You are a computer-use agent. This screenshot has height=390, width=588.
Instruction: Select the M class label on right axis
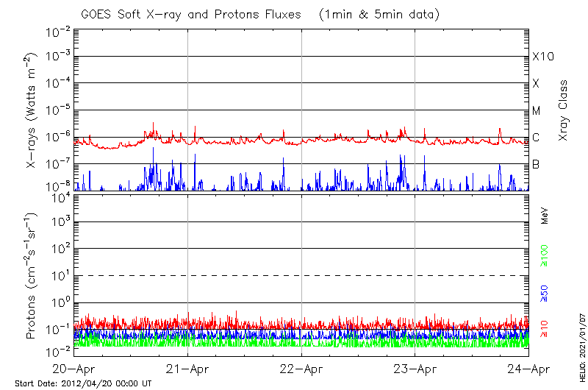[537, 111]
